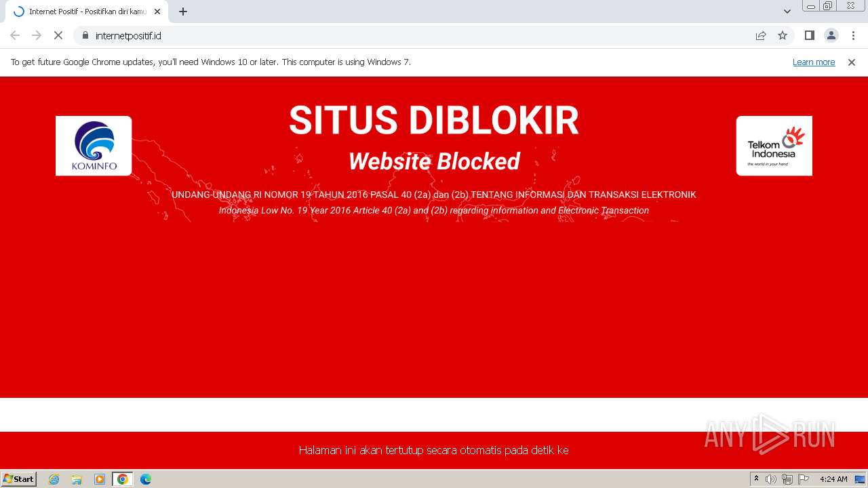Image resolution: width=868 pixels, height=488 pixels.
Task: Open the Learn more link
Action: [814, 62]
